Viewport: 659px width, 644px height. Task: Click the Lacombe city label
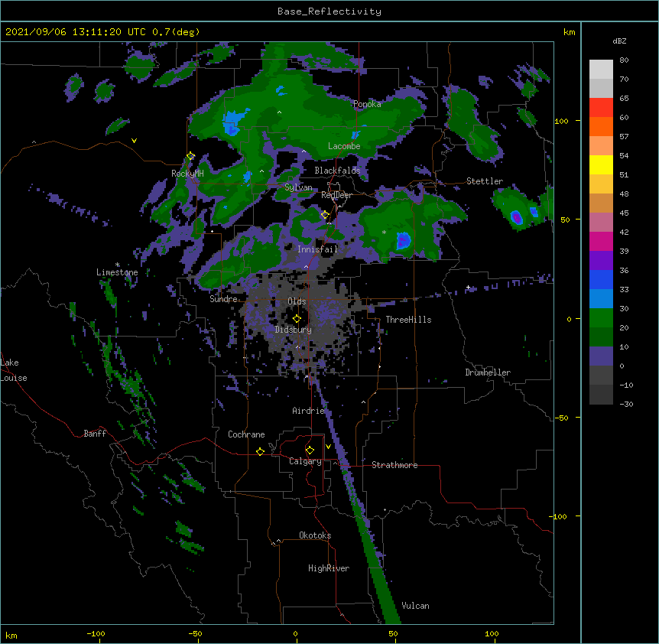[344, 146]
